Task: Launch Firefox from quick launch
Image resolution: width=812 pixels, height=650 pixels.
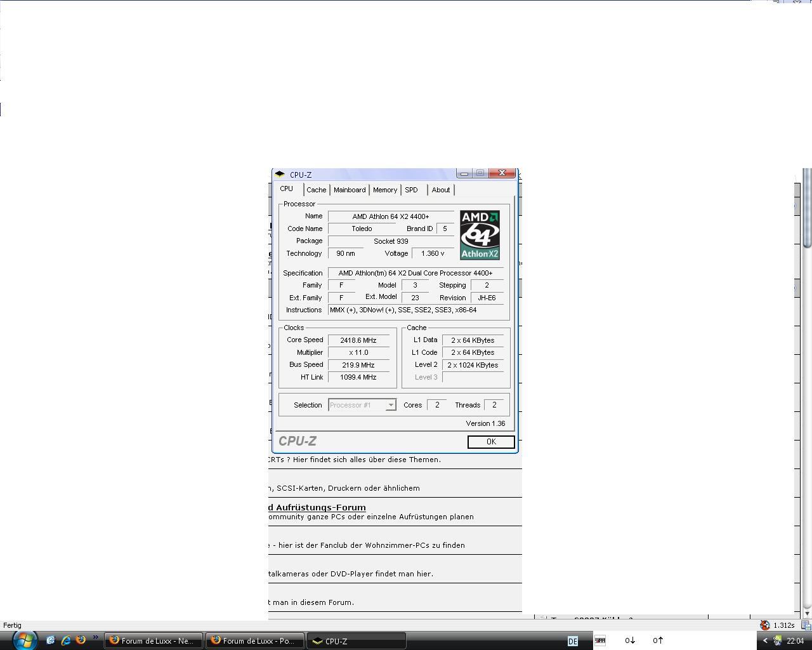Action: 81,640
